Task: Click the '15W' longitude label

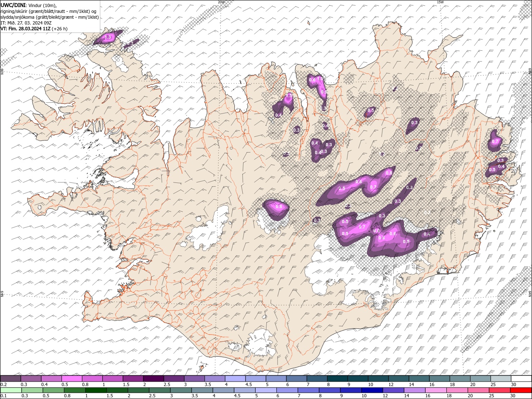Action: tap(440, 2)
